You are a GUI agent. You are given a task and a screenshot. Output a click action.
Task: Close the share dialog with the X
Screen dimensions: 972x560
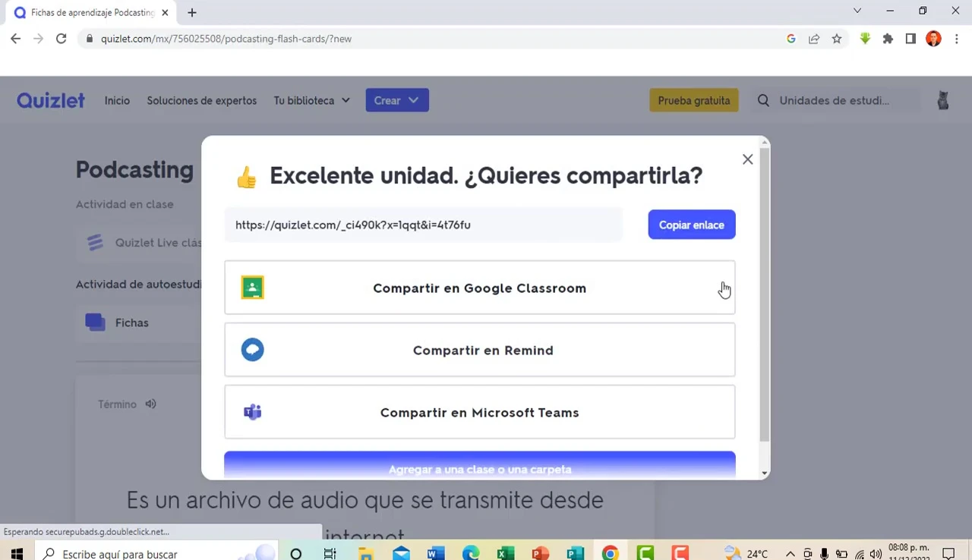pos(748,159)
